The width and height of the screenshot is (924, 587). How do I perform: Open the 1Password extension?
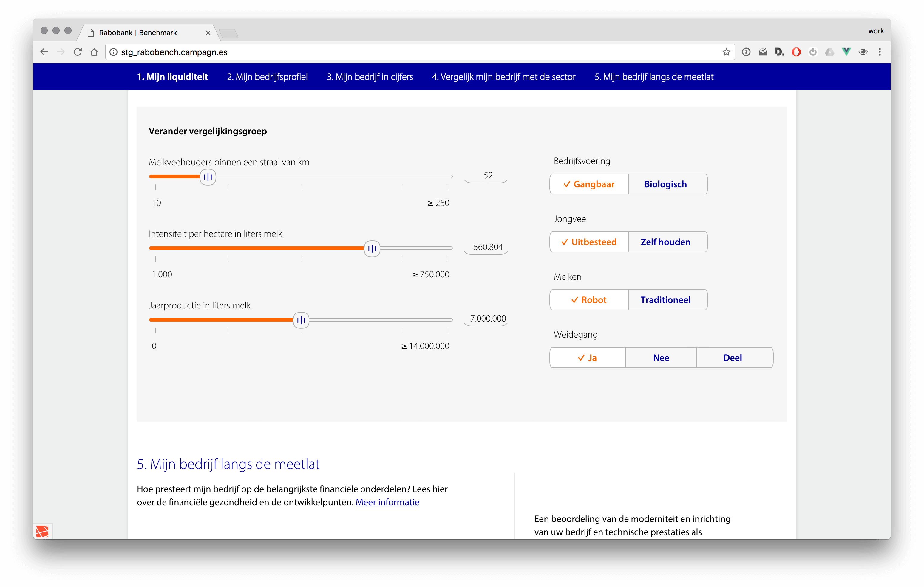point(746,52)
